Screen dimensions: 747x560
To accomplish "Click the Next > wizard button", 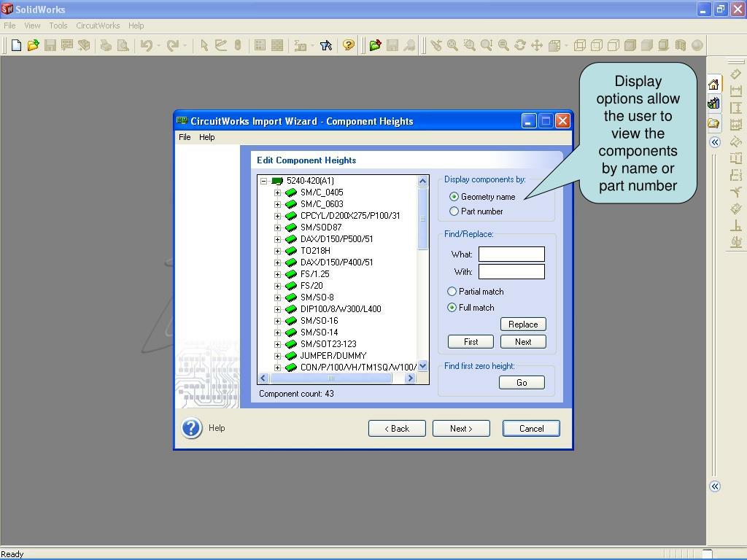I will (x=461, y=429).
